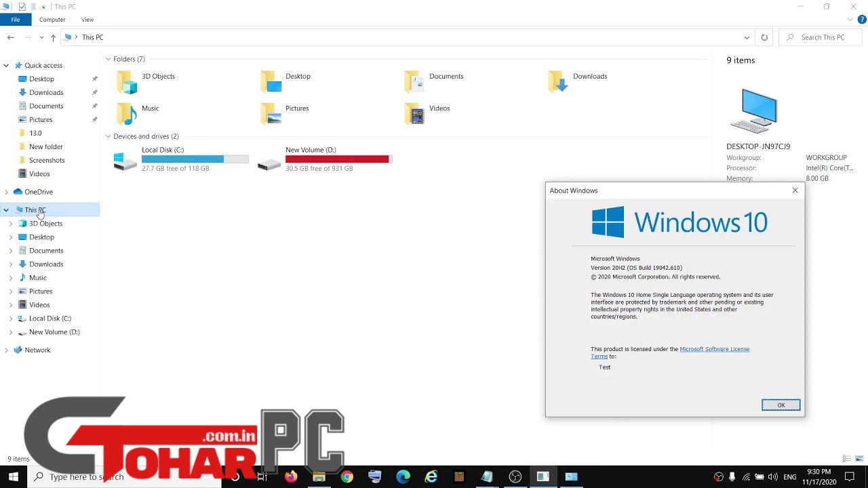Expand Local Disk (C:) in navigation tree
Screen dimensions: 868x488
(x=10, y=319)
